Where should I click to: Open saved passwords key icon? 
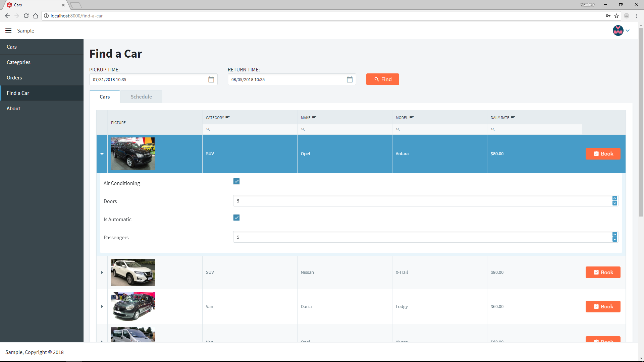(608, 16)
